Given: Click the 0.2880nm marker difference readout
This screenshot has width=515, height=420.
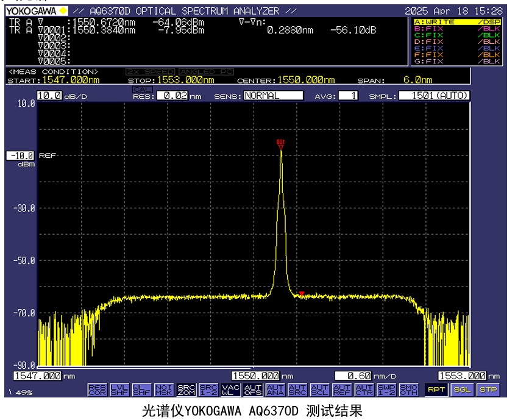Looking at the screenshot, I should point(290,30).
